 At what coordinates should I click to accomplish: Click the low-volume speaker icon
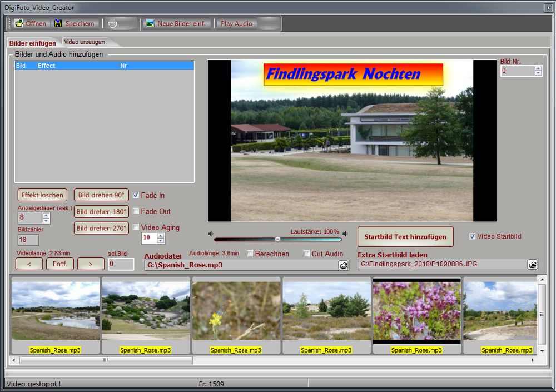pos(211,234)
